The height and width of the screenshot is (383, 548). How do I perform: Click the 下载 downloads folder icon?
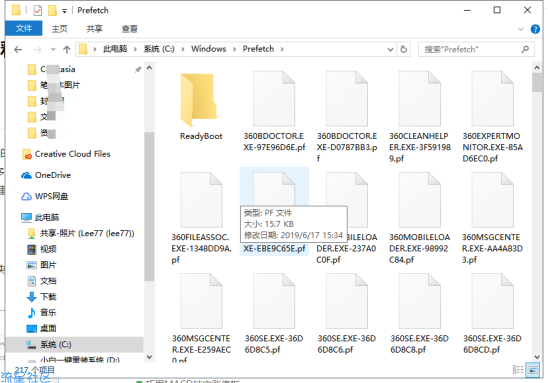[x=31, y=297]
